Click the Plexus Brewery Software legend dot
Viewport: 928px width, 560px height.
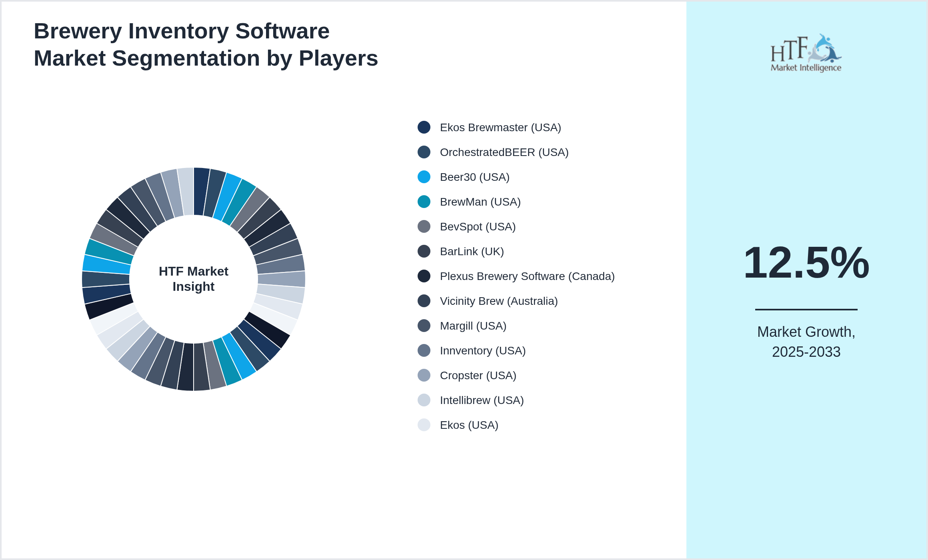point(424,276)
